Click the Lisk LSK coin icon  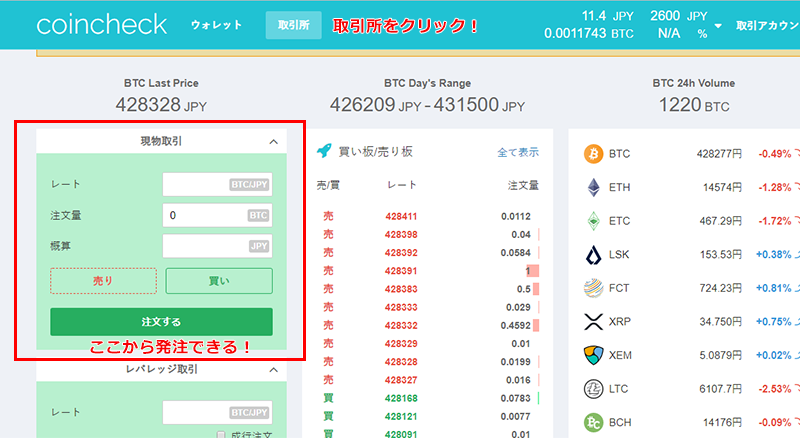click(593, 255)
